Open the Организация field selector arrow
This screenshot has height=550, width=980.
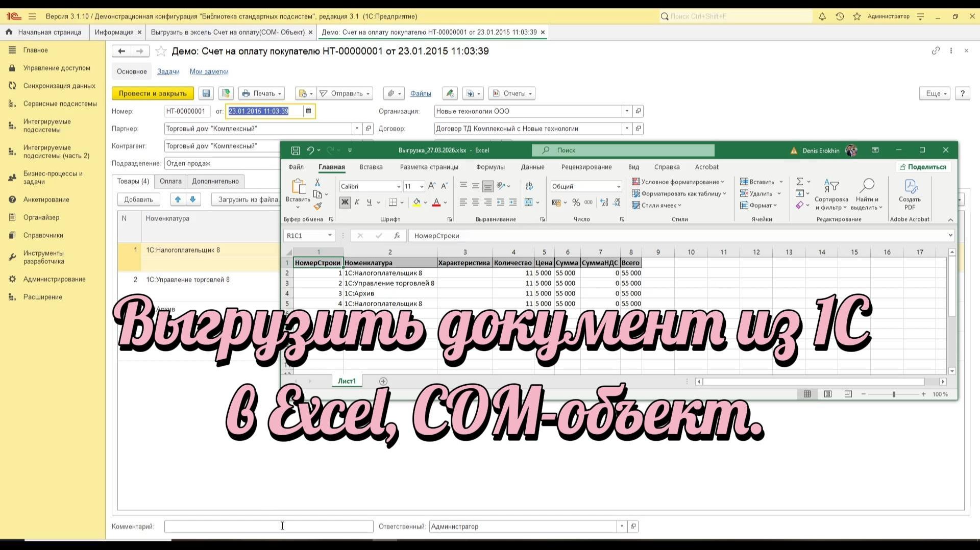[x=627, y=111]
